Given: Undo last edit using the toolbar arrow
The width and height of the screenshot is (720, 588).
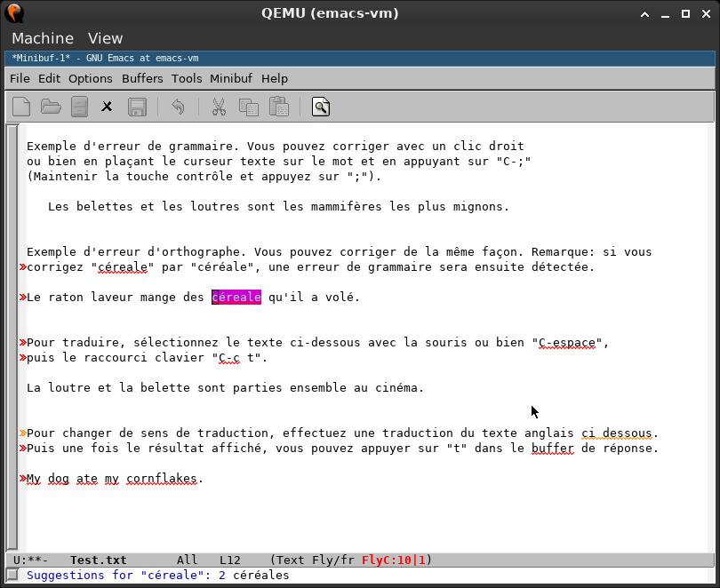Looking at the screenshot, I should pyautogui.click(x=178, y=106).
